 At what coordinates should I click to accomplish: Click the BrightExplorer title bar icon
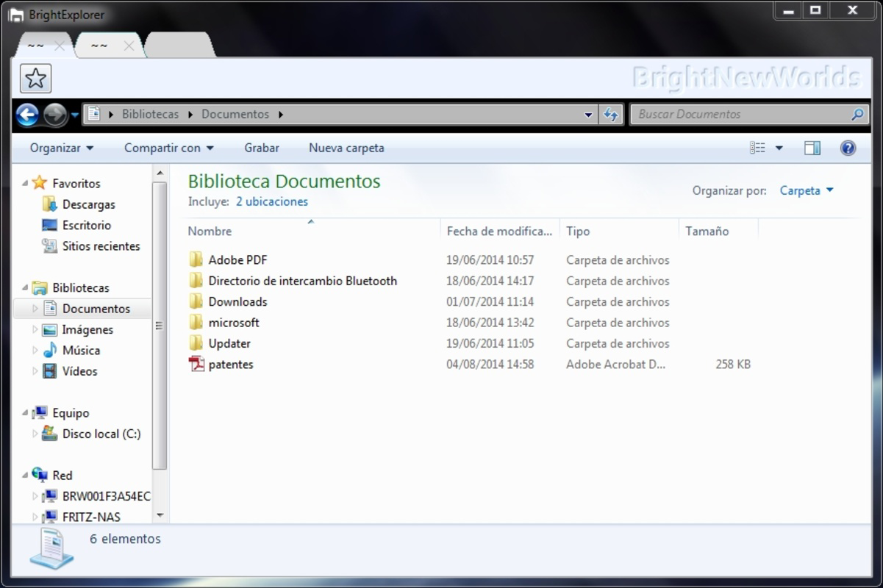pos(15,15)
